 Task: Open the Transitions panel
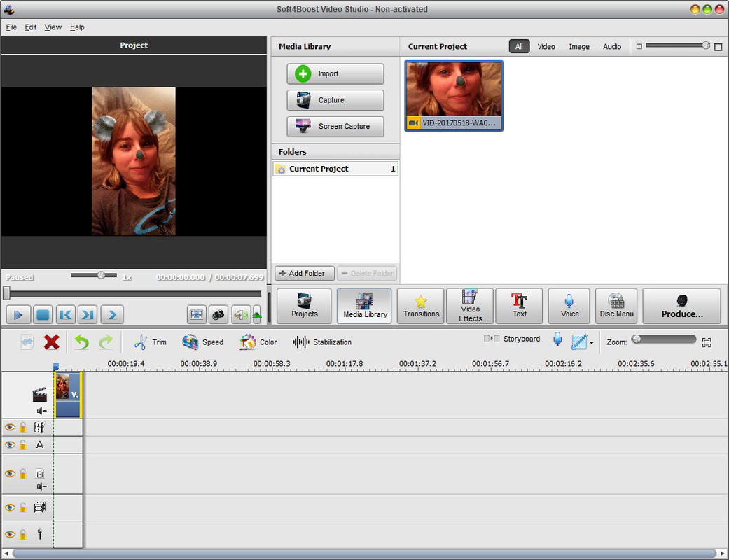(x=421, y=306)
